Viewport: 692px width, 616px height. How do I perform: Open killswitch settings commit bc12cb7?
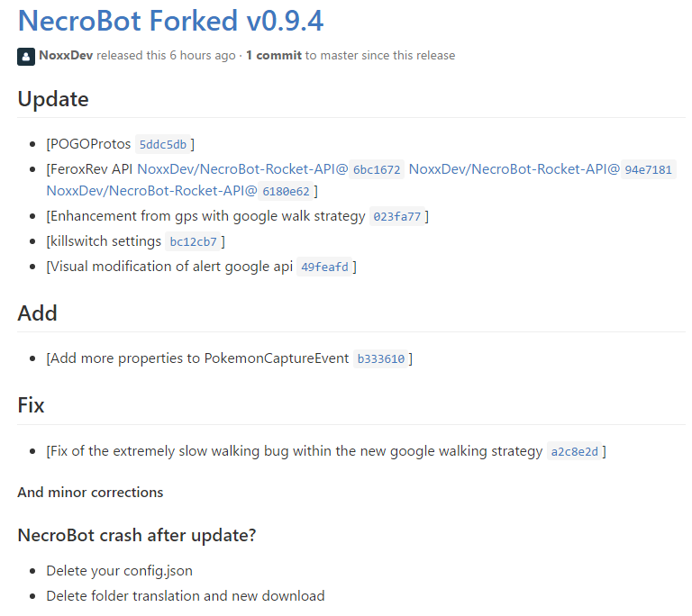[x=194, y=242]
